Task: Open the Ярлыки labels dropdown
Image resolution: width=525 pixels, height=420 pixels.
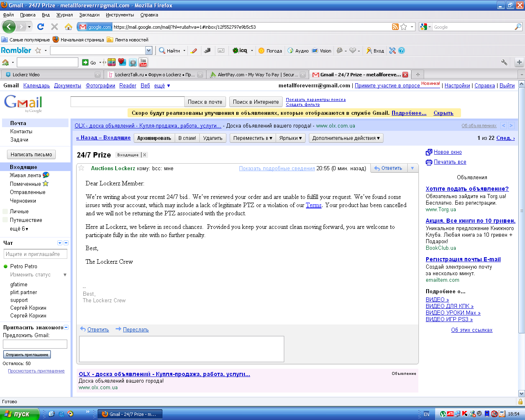Action: [x=290, y=138]
